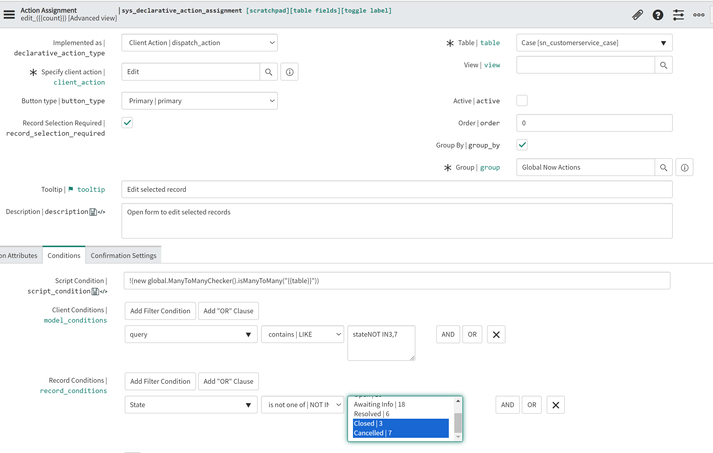Image resolution: width=713 pixels, height=453 pixels.
Task: Click the Description text area
Action: [x=397, y=221]
